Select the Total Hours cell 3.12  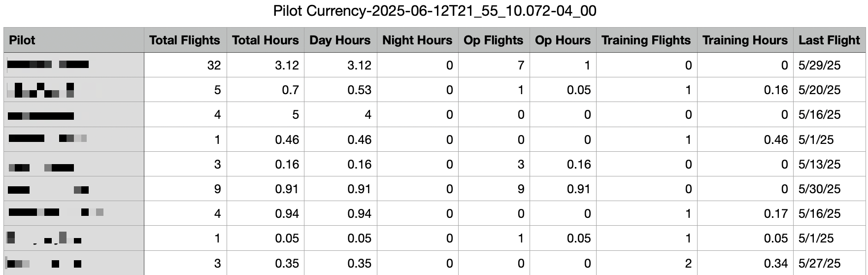266,65
